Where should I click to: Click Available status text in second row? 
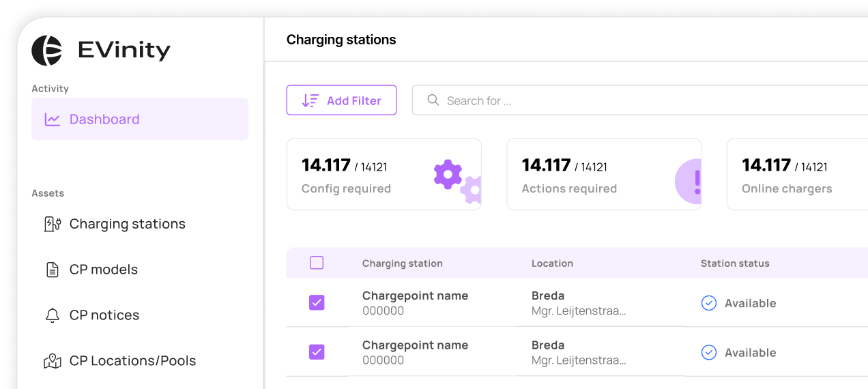click(x=751, y=353)
